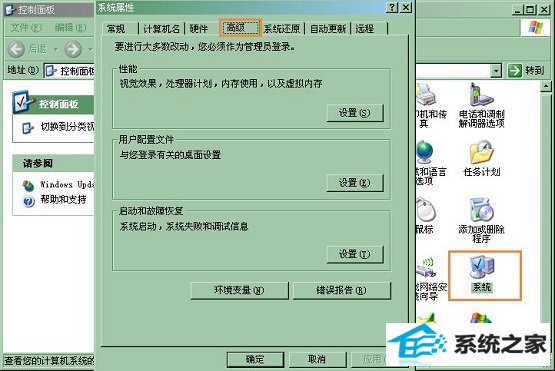The image size is (555, 371).
Task: Open the 任务计划 folder icon
Action: tap(482, 152)
